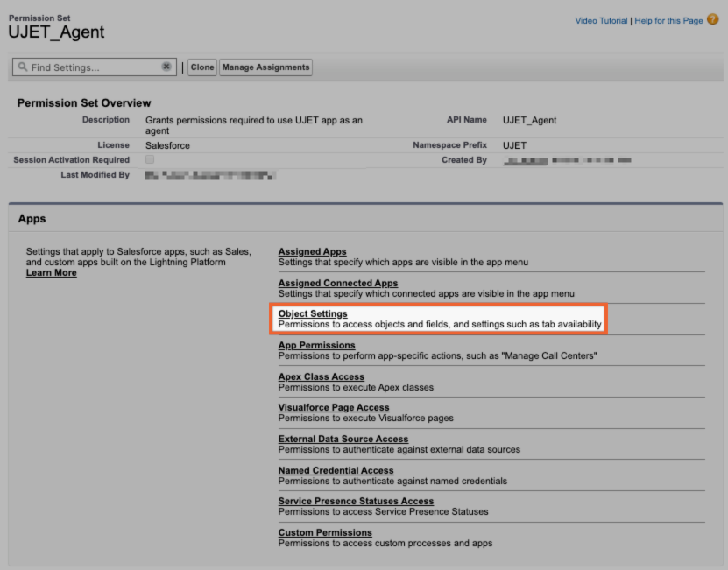Click the Clone button
728x570 pixels.
tap(201, 67)
